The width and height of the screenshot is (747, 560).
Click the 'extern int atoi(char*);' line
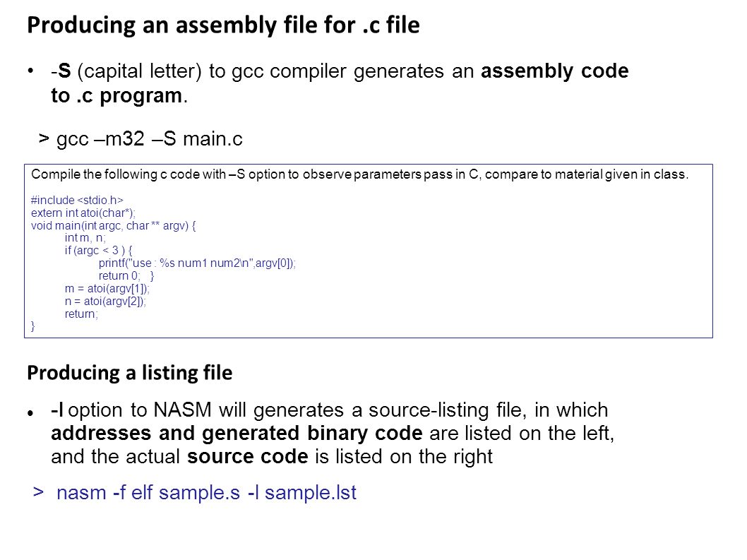click(83, 213)
